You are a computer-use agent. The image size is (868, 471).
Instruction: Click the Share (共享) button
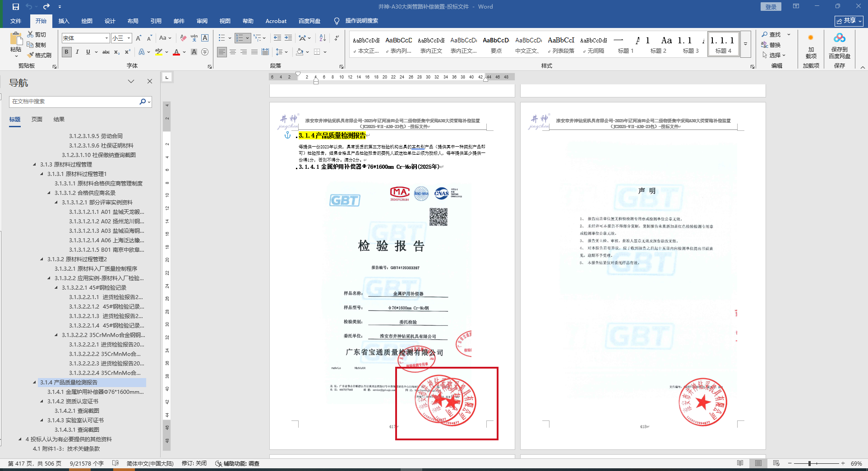849,21
